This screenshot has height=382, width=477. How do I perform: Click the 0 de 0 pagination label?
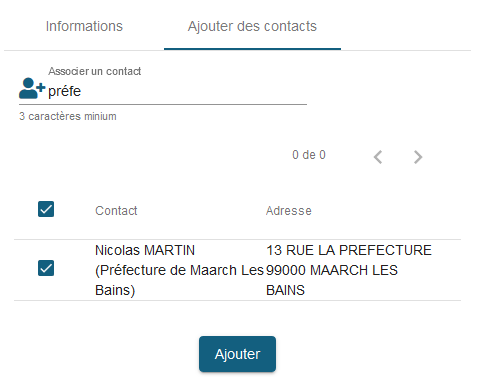coord(309,155)
